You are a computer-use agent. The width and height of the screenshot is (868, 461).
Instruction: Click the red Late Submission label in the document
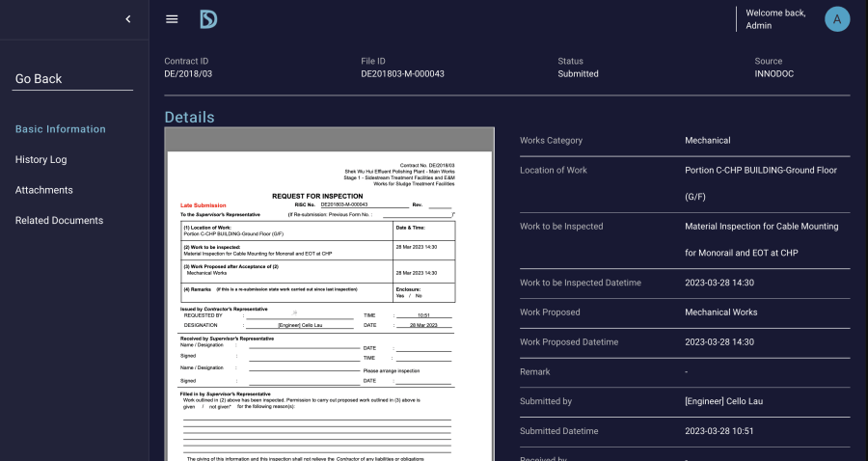click(x=203, y=205)
